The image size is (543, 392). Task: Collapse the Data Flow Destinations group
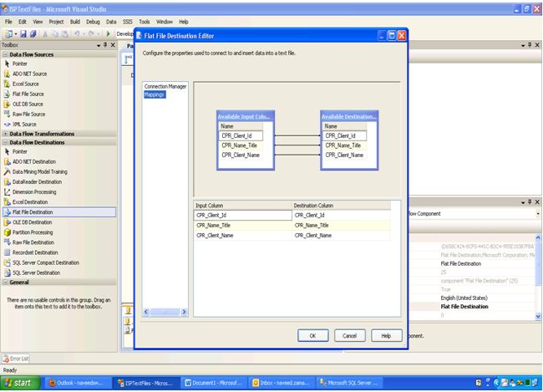5,142
